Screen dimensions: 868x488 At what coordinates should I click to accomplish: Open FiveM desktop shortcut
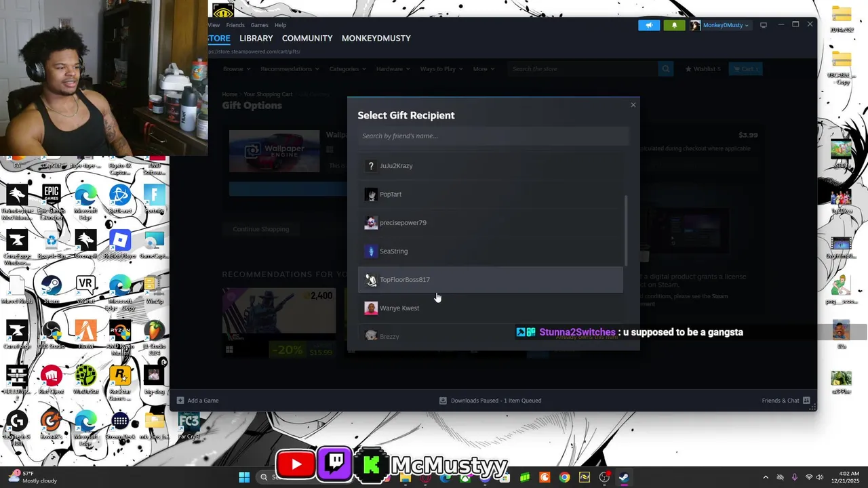tap(85, 335)
